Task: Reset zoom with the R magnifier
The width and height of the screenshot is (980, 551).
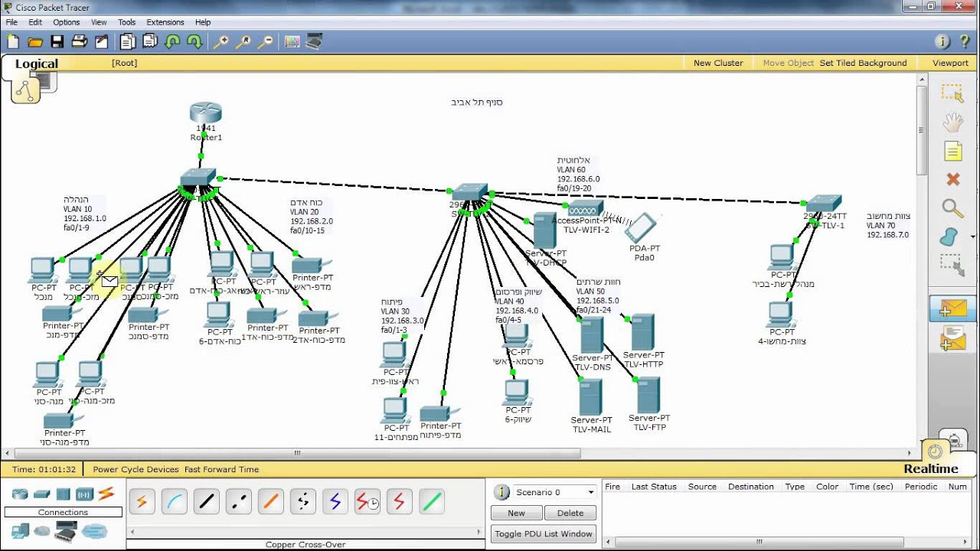Action: pyautogui.click(x=244, y=41)
